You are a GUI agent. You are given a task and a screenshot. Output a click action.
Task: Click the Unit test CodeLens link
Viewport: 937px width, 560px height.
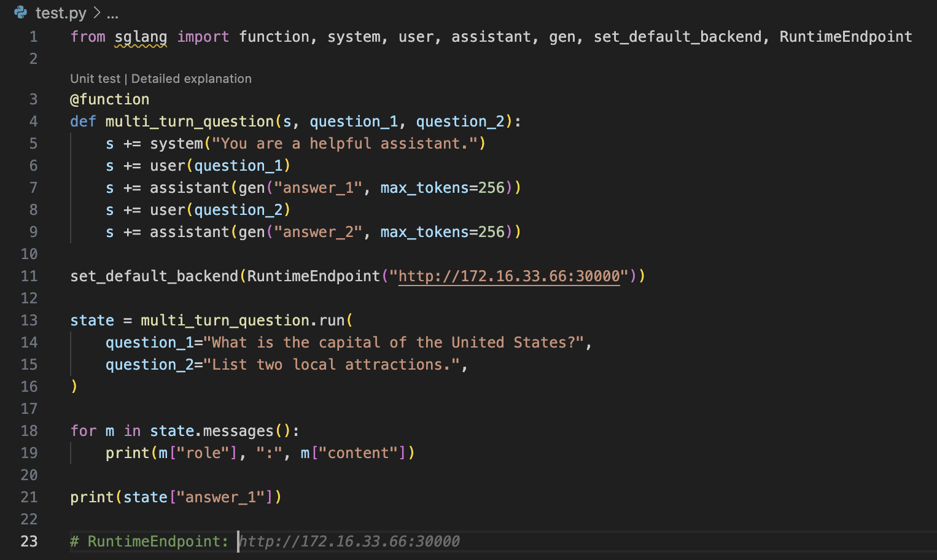click(x=95, y=79)
